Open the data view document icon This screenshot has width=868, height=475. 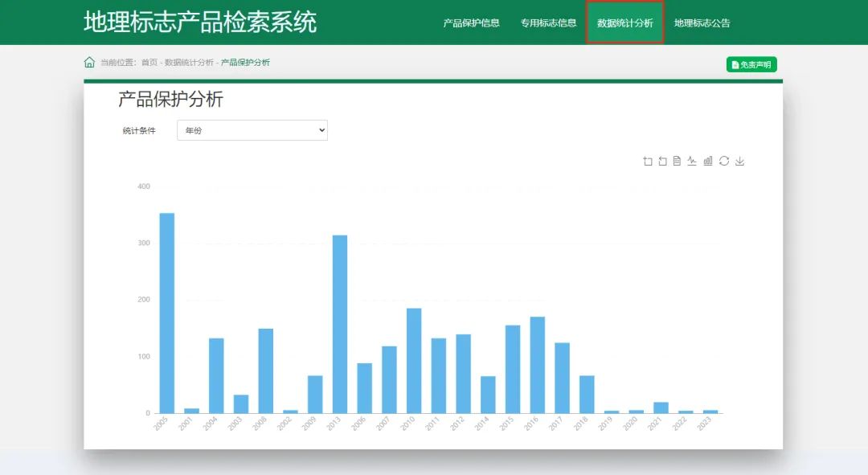point(677,161)
